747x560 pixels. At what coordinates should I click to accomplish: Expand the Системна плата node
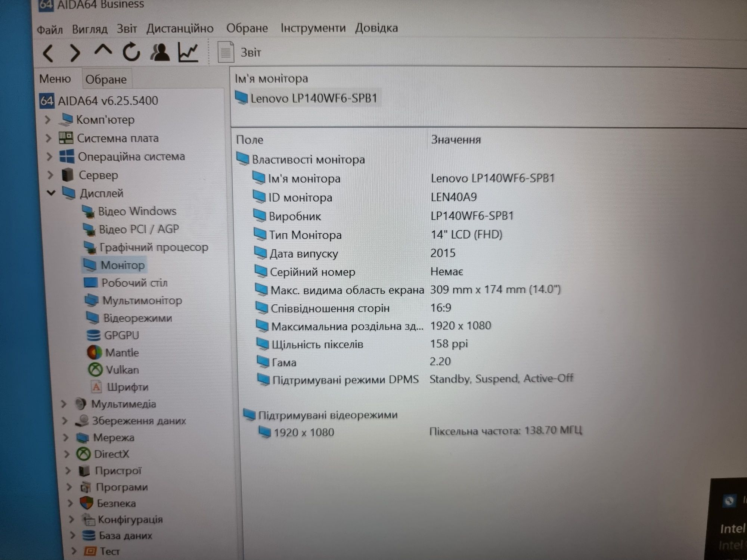(x=48, y=138)
